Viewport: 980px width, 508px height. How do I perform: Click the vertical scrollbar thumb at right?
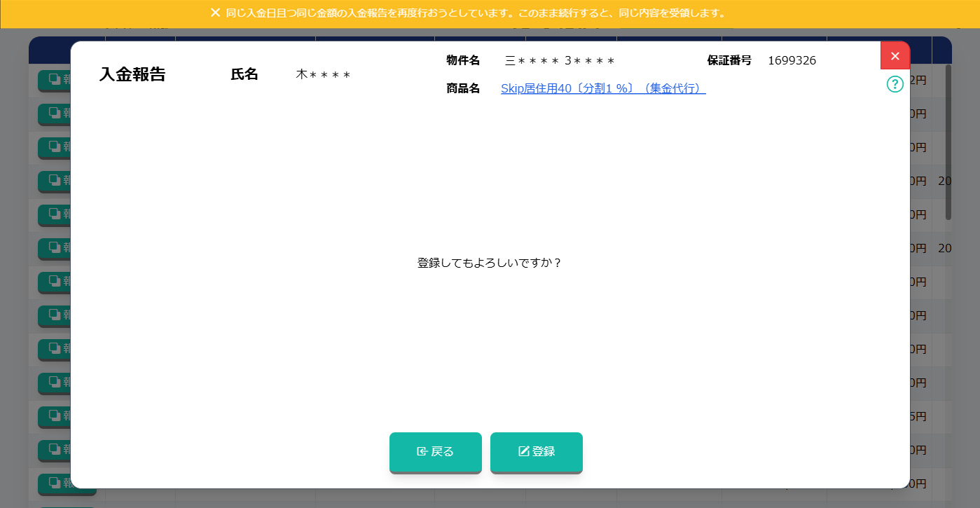point(948,140)
